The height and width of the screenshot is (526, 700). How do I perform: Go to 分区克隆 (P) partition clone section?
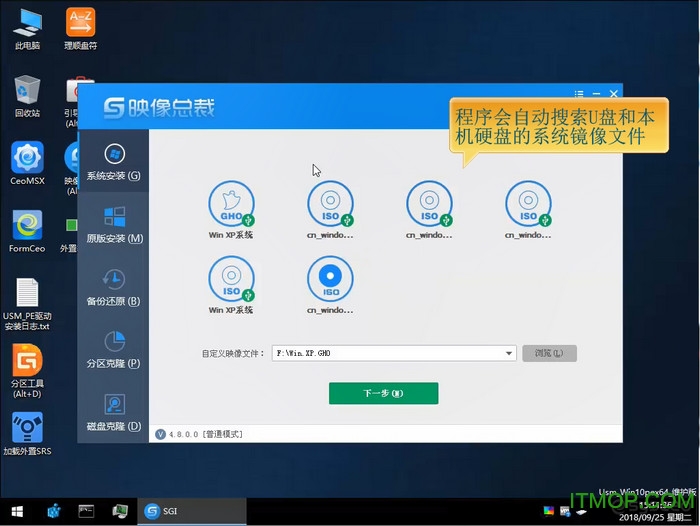click(113, 349)
